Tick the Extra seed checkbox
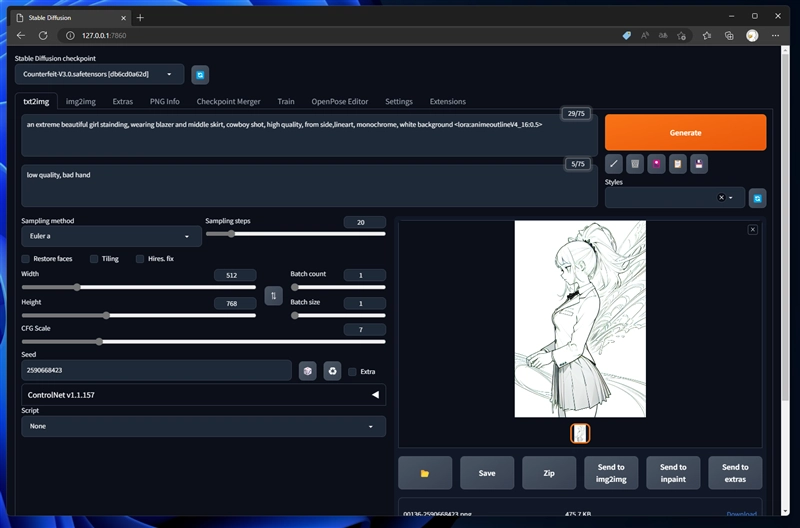Screen dimensions: 800x528 click(x=352, y=371)
